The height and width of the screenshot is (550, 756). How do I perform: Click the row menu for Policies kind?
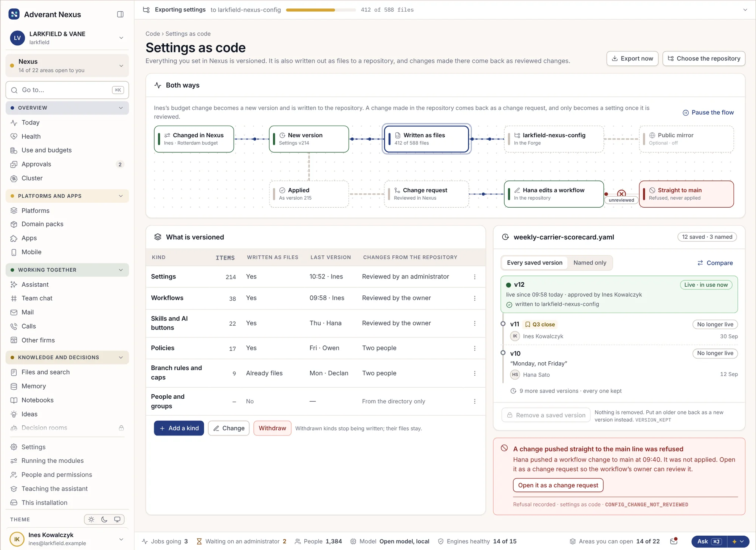[x=475, y=348]
